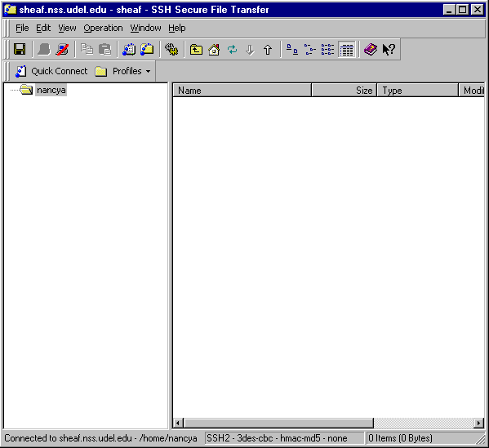Image resolution: width=489 pixels, height=448 pixels.
Task: Click the Disconnect icon with red slash
Action: click(x=62, y=49)
